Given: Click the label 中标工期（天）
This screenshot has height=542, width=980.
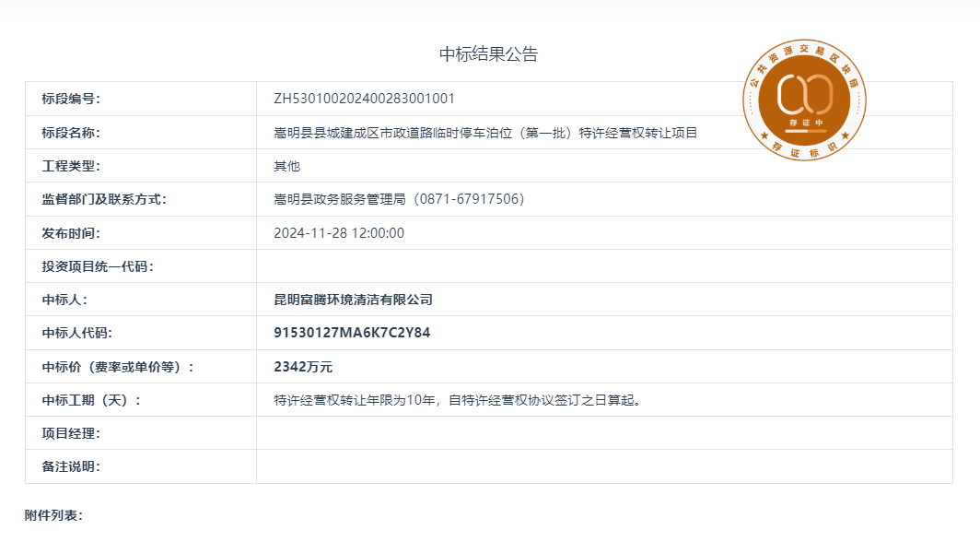Looking at the screenshot, I should click(x=91, y=400).
